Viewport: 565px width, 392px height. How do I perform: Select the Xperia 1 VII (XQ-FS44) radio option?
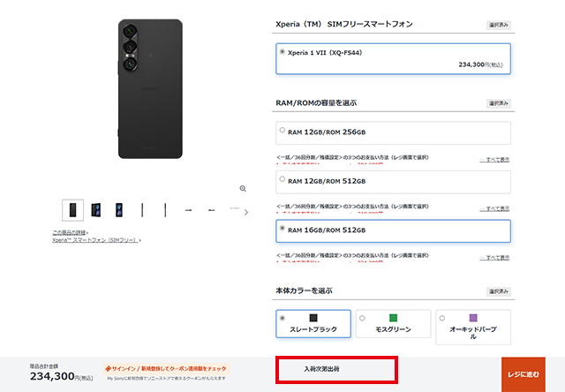393,59
